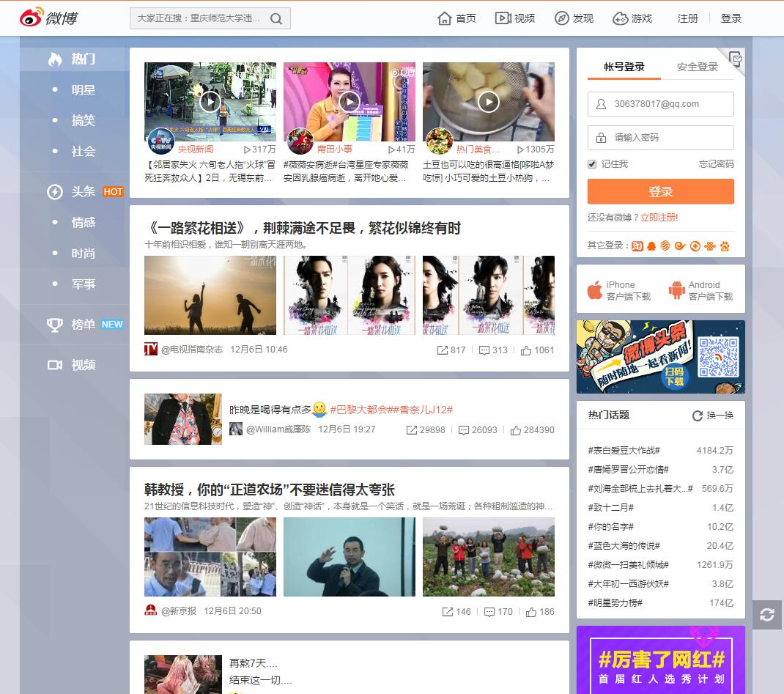
Task: Click the orange 登录 button
Action: (x=660, y=191)
